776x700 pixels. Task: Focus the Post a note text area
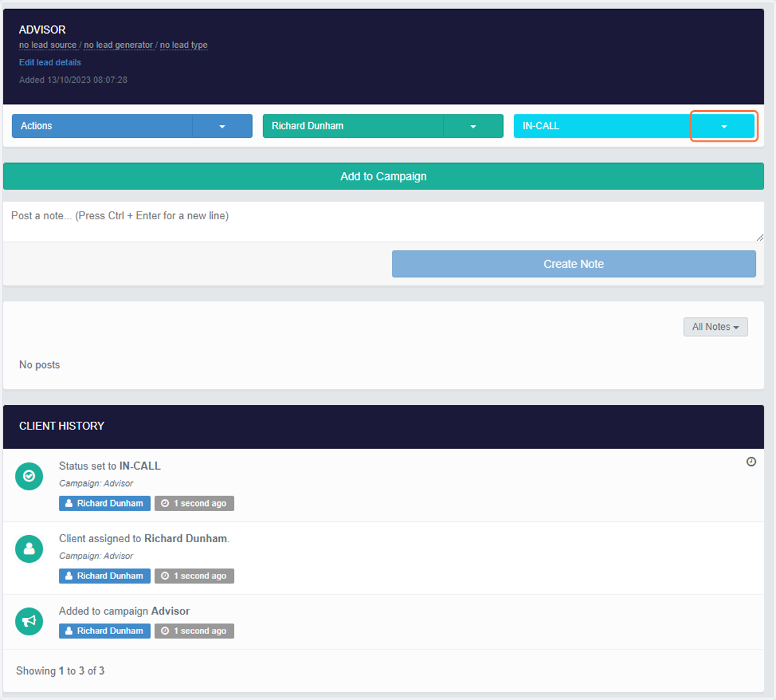pos(383,222)
